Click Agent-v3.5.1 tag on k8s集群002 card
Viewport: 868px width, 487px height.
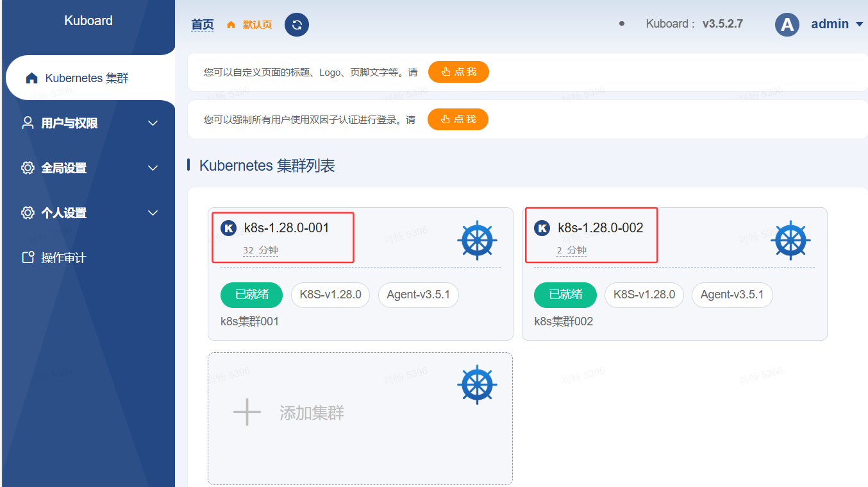[732, 295]
